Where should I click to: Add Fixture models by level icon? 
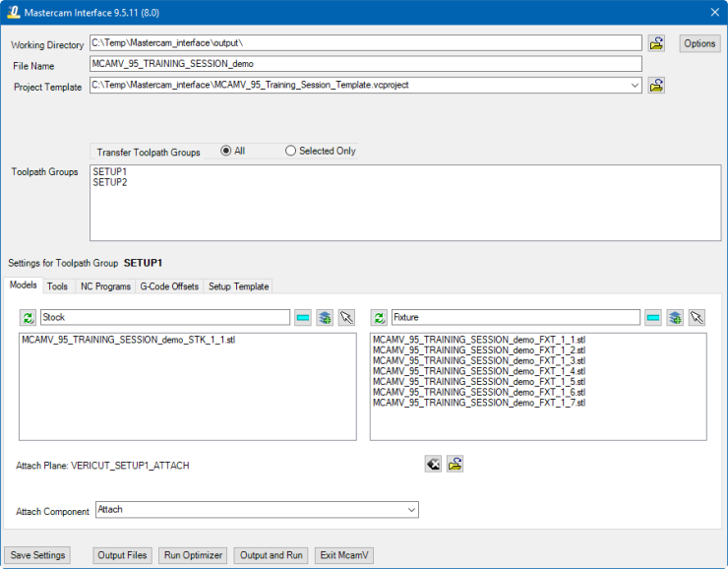[x=675, y=318]
